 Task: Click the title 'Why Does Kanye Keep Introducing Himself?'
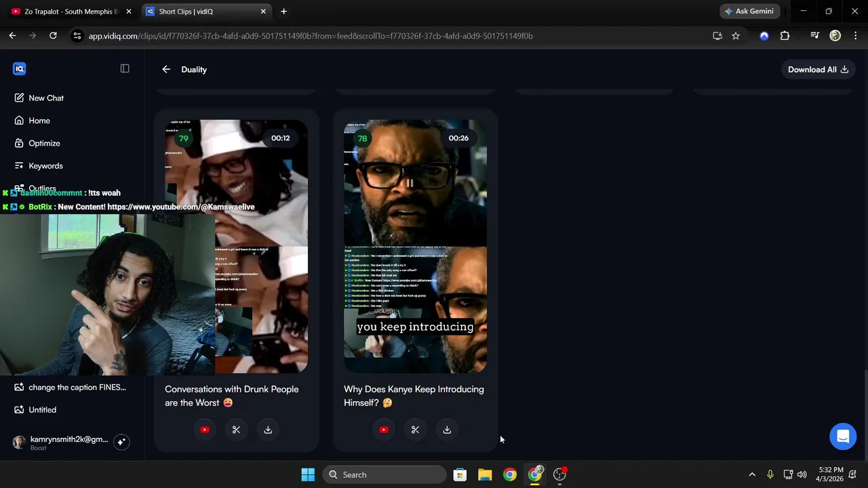pos(414,396)
